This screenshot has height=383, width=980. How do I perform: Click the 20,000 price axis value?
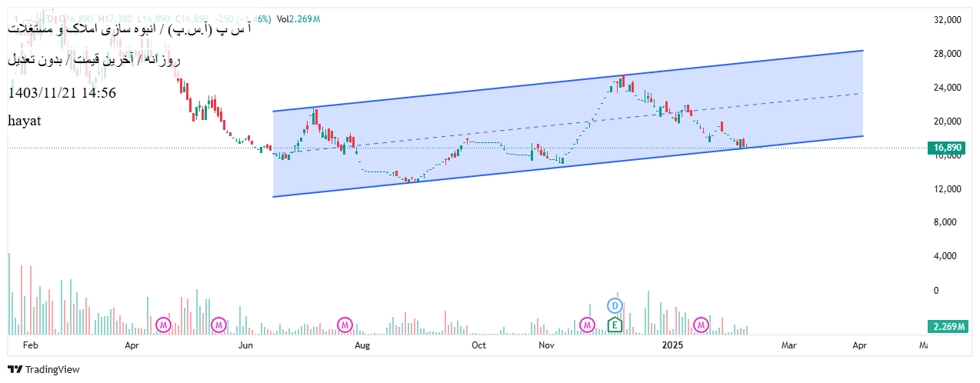pyautogui.click(x=946, y=122)
